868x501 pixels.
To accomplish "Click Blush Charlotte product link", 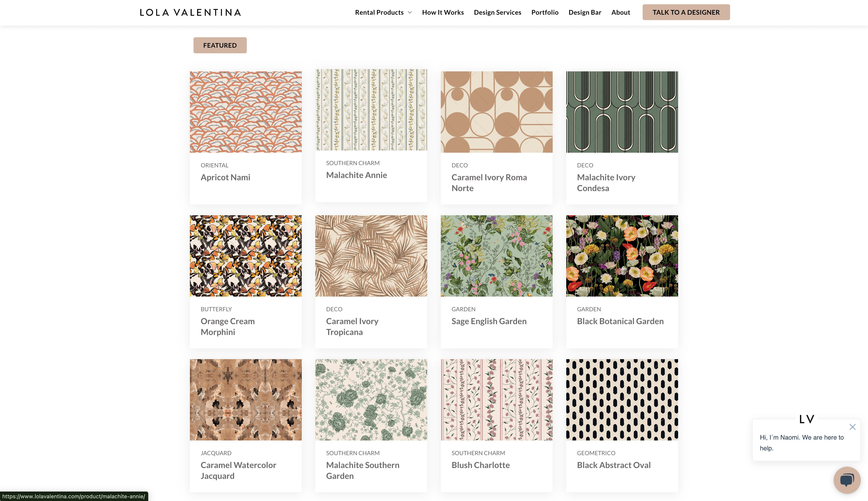I will pos(480,465).
